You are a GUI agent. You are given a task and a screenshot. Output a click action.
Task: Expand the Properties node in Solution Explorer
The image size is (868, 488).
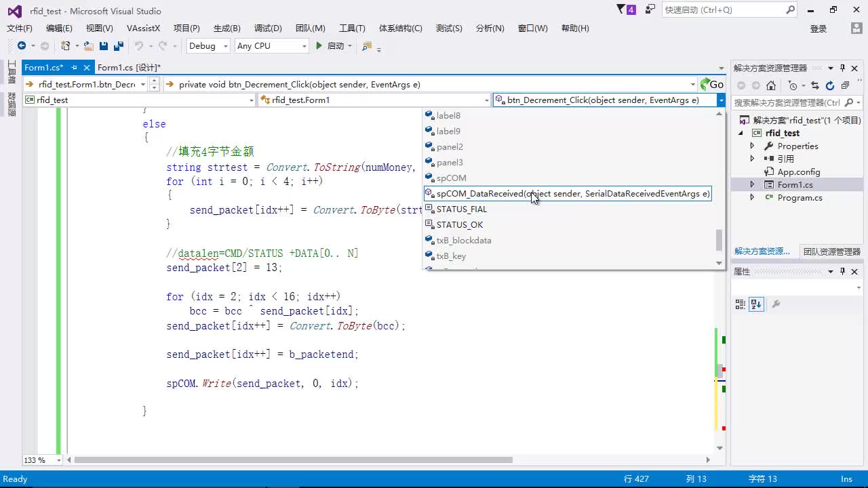coord(752,146)
